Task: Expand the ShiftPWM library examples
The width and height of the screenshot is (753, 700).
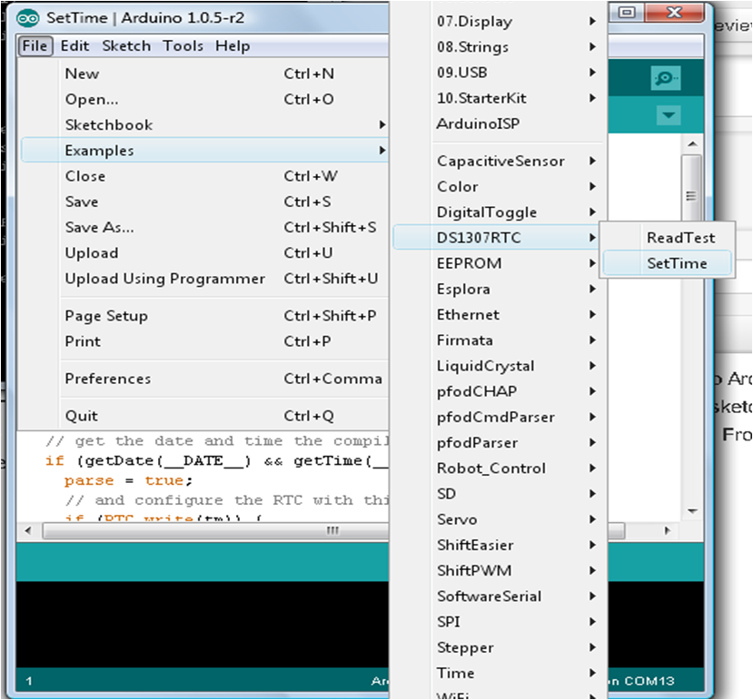Action: click(498, 571)
